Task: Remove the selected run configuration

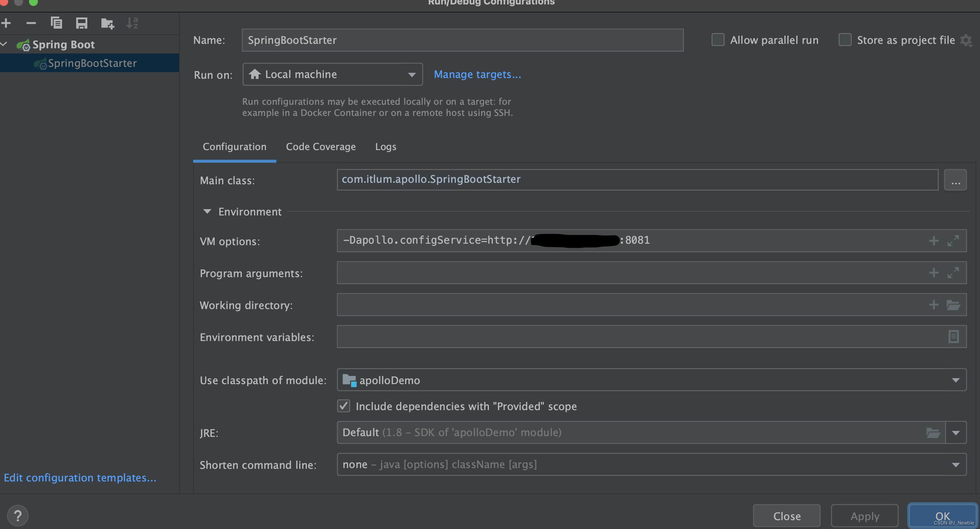Action: [31, 23]
